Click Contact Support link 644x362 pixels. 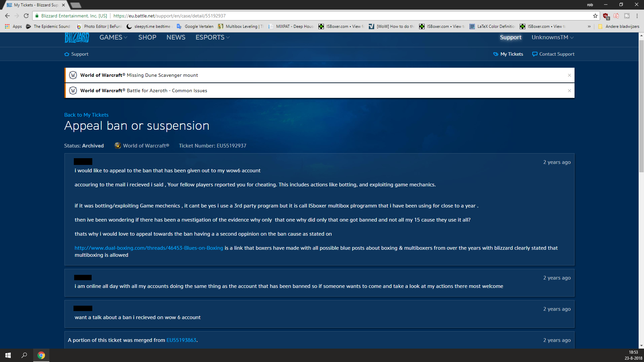[x=553, y=54]
